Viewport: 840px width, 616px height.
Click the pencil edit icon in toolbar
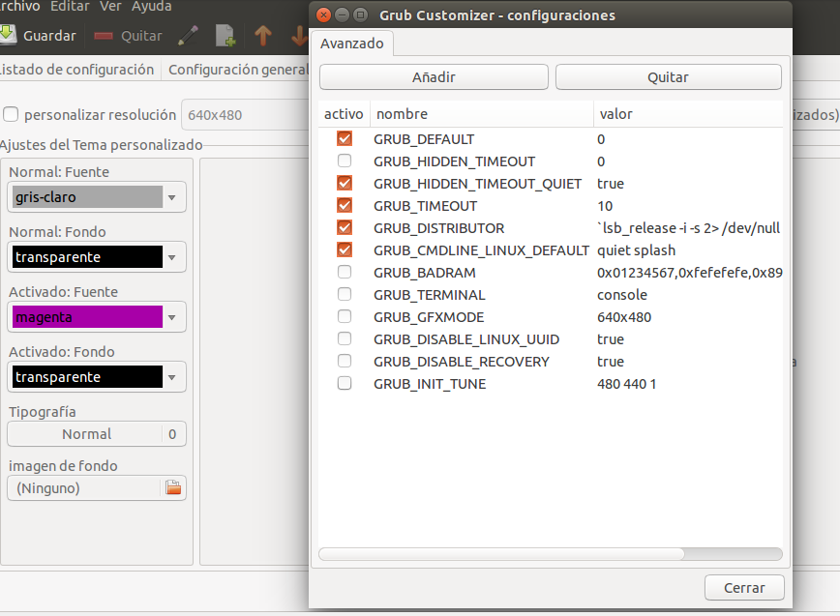[189, 36]
